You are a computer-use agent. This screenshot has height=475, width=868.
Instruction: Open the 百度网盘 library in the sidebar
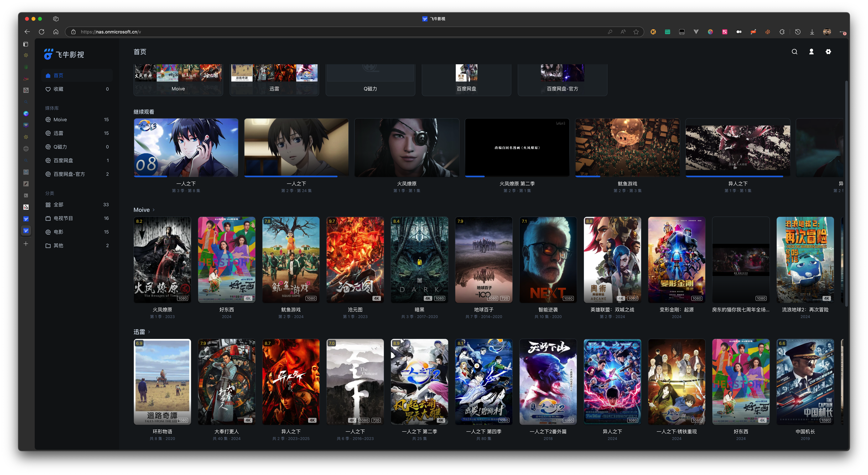77,160
